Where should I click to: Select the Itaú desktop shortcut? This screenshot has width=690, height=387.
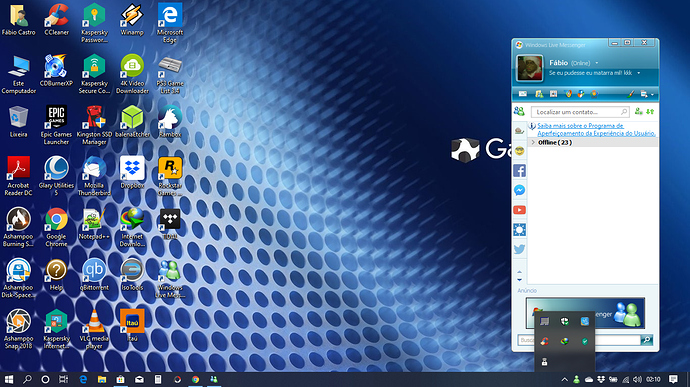tap(132, 326)
